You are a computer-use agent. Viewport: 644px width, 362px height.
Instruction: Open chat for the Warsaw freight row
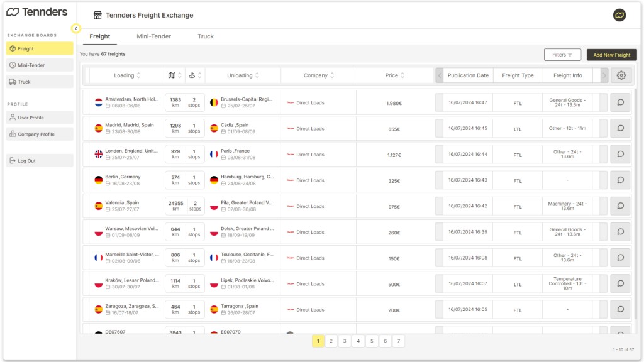click(621, 231)
